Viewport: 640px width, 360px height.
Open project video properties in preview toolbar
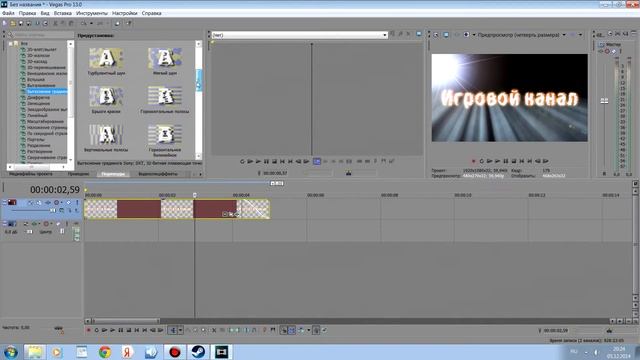tap(436, 35)
